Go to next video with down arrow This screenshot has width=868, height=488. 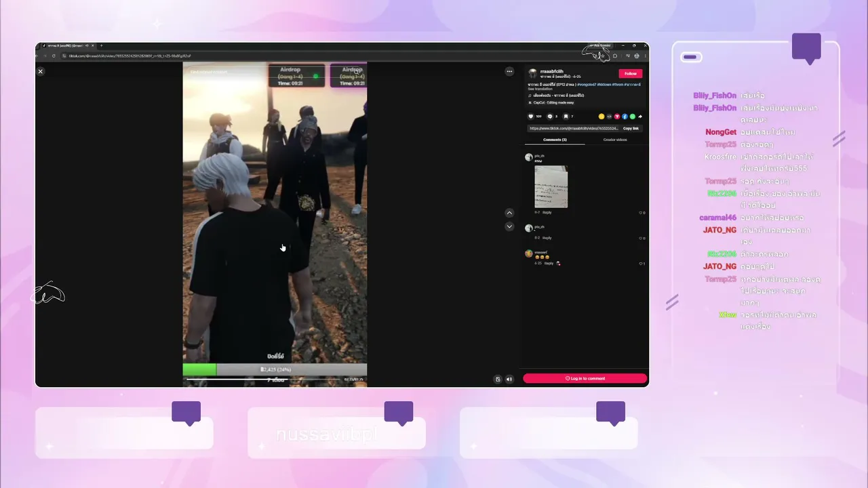click(509, 226)
